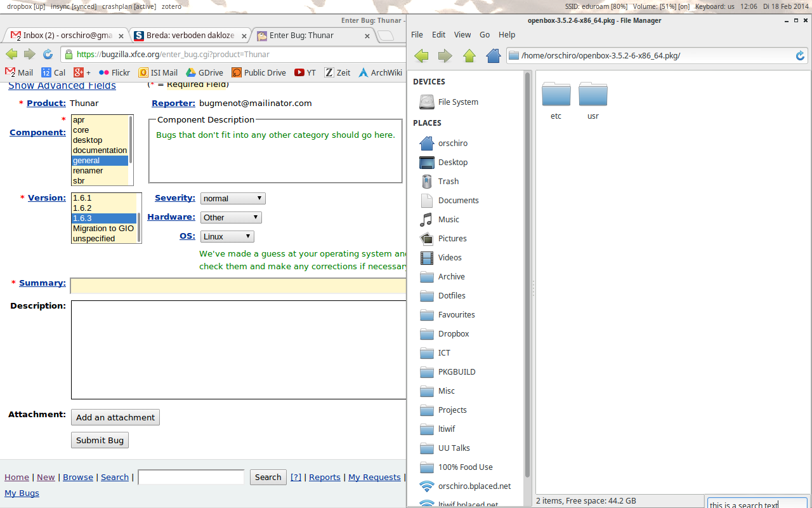Go to parent folder with up arrow
The height and width of the screenshot is (508, 812).
(469, 56)
